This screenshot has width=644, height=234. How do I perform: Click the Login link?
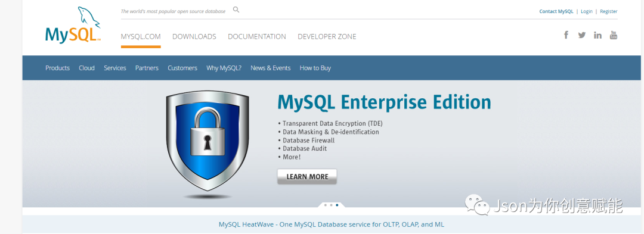point(587,11)
